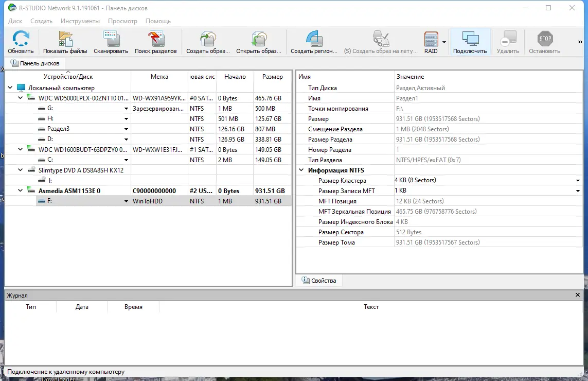Click the Обновить (refresh) toolbar icon

pyautogui.click(x=21, y=41)
